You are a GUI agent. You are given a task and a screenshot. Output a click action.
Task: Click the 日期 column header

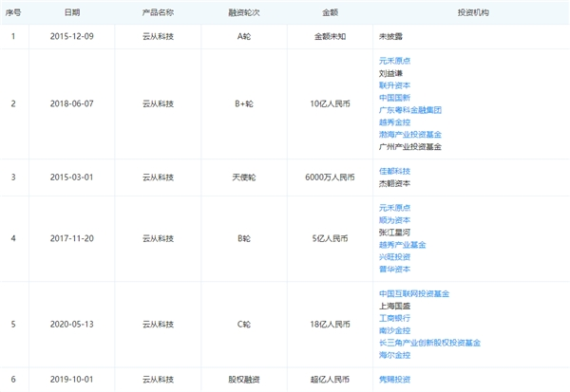(72, 13)
